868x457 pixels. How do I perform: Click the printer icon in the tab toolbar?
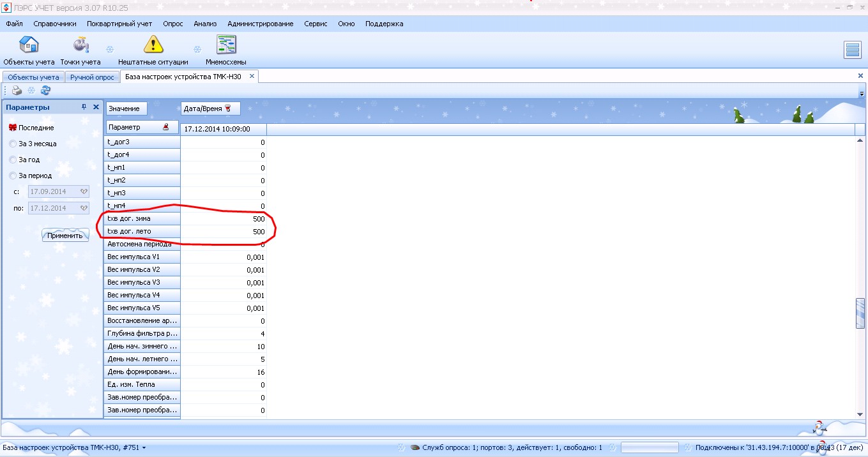17,91
